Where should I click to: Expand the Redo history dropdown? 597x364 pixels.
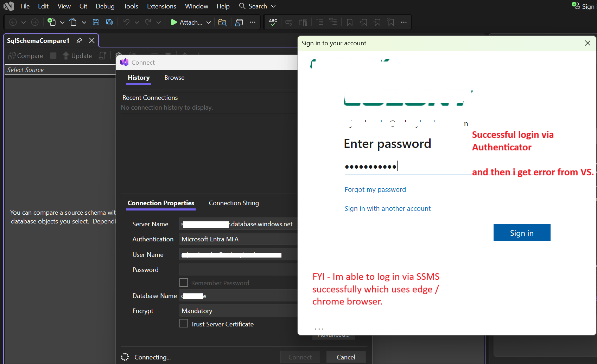(x=159, y=22)
